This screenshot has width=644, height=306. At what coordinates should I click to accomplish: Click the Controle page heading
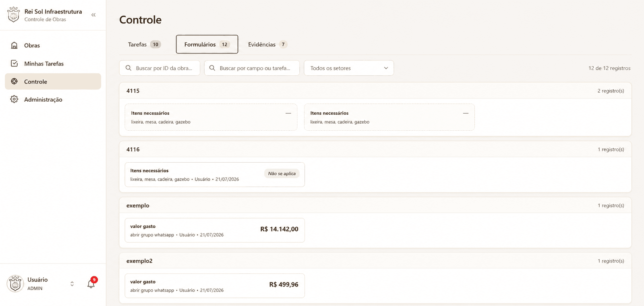pos(140,20)
